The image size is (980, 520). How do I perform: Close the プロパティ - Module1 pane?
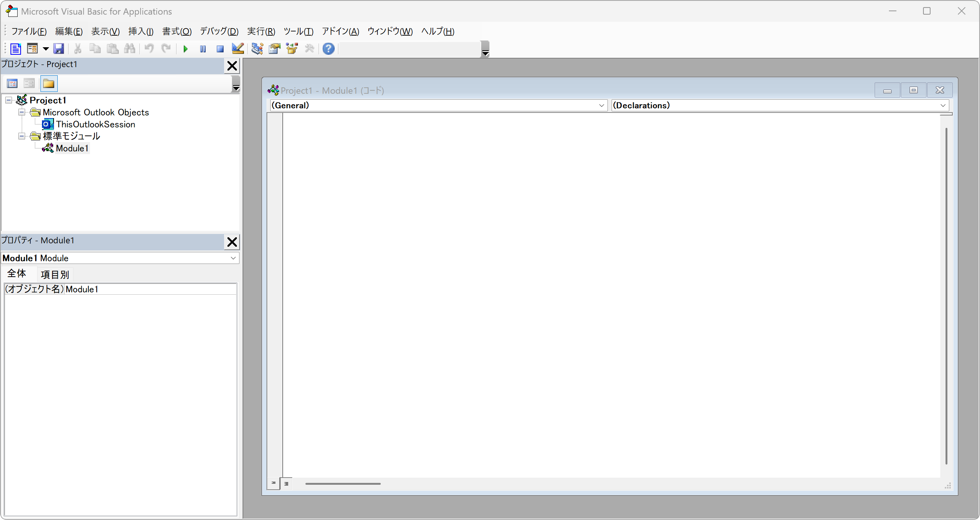click(232, 242)
